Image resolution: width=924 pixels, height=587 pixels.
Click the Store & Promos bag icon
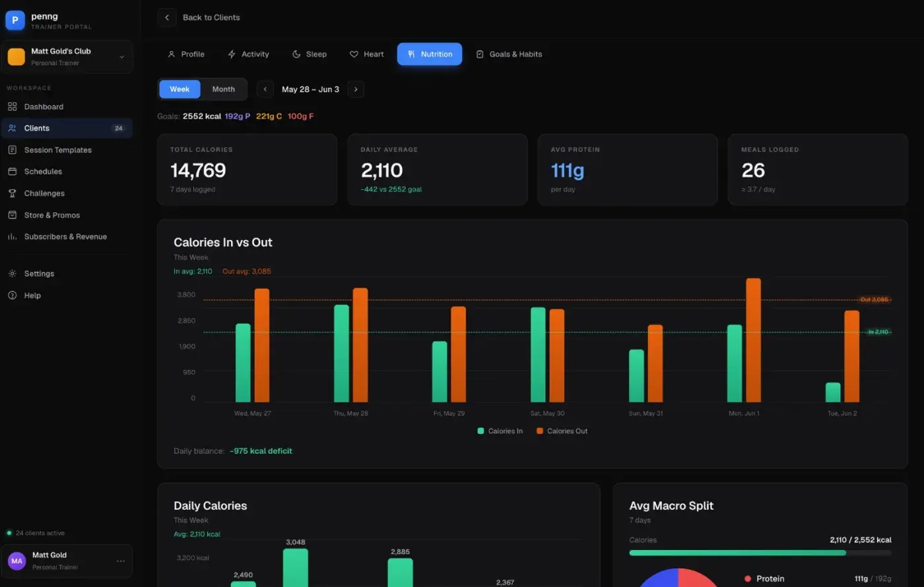[x=12, y=215]
